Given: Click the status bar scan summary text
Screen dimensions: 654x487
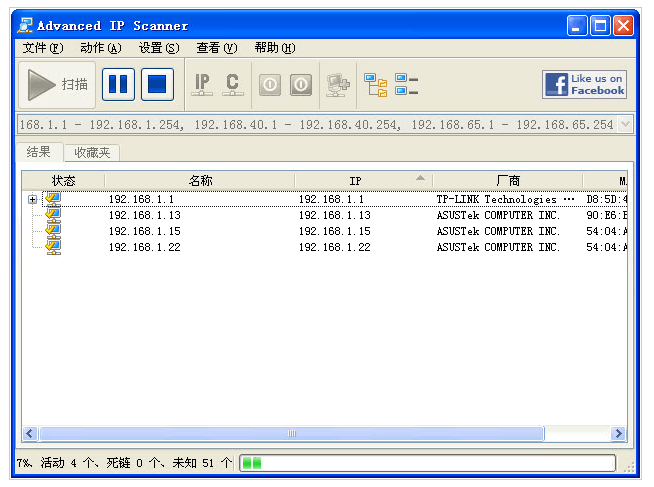Looking at the screenshot, I should 124,463.
